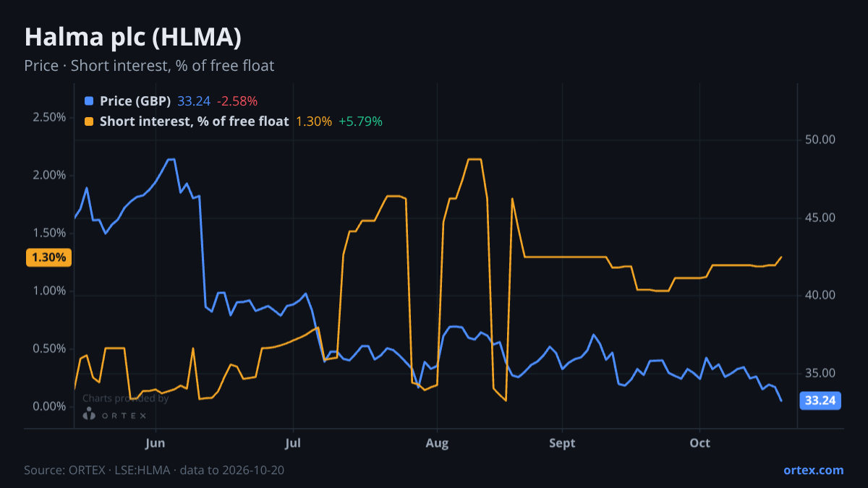Click the 1.00% left axis label
This screenshot has width=868, height=488.
(x=49, y=291)
